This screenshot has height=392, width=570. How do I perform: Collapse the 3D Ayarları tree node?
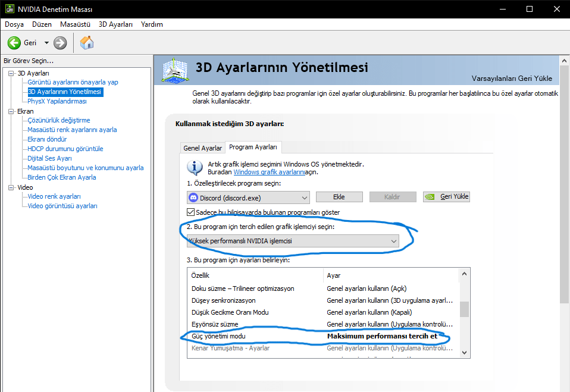point(11,73)
